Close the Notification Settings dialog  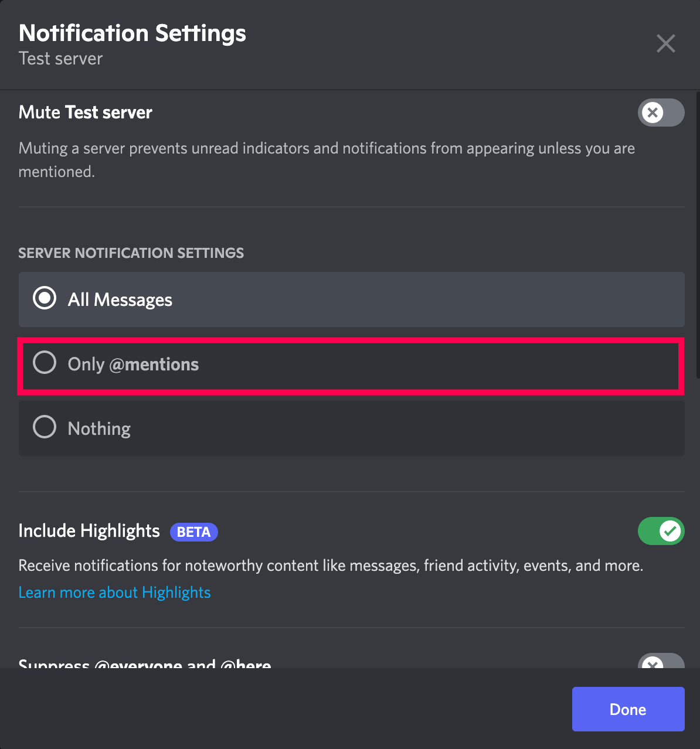[665, 43]
